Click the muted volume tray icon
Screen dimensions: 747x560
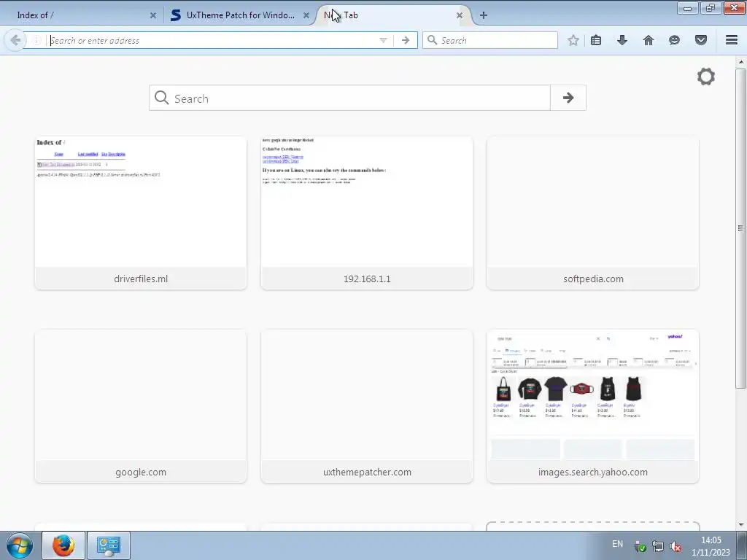(x=675, y=547)
